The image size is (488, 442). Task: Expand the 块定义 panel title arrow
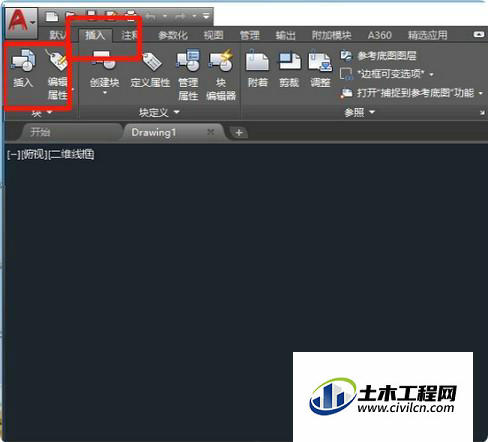(x=177, y=112)
